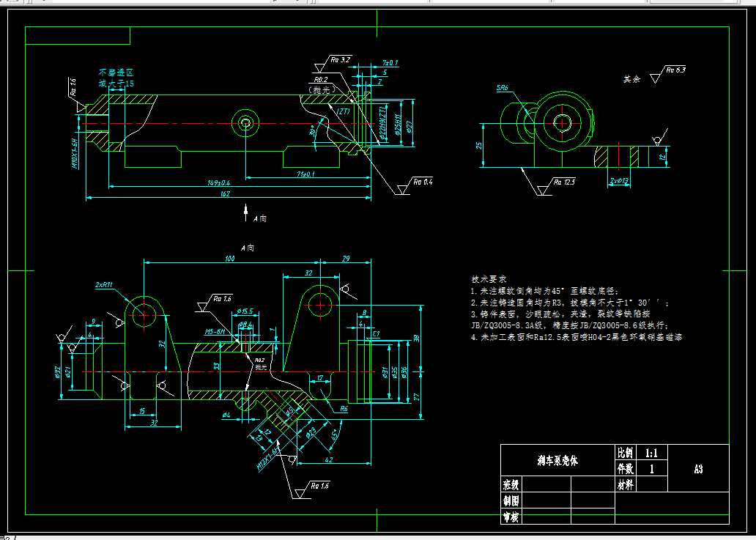This screenshot has height=540, width=756.
Task: Pick the (ZT) annotation text
Action: coord(344,111)
